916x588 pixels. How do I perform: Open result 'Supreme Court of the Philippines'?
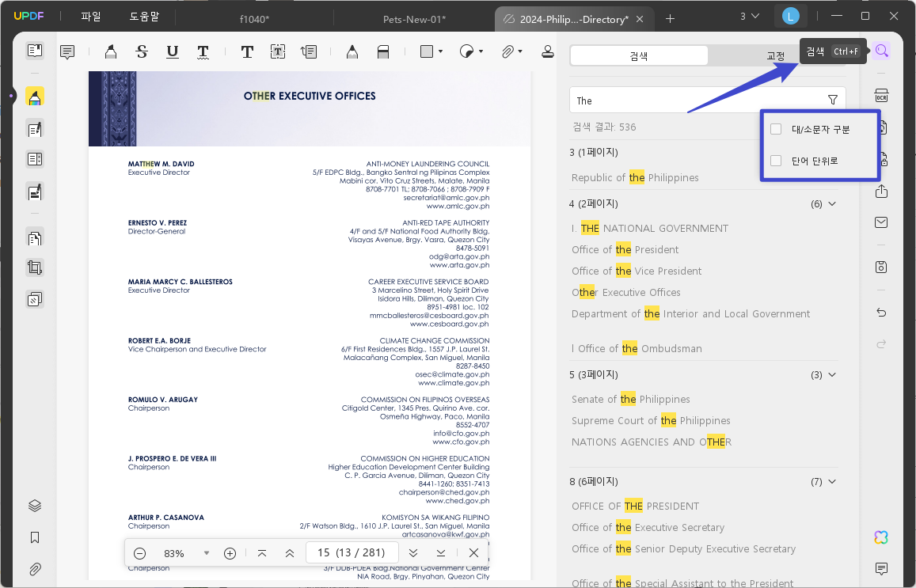(x=651, y=420)
